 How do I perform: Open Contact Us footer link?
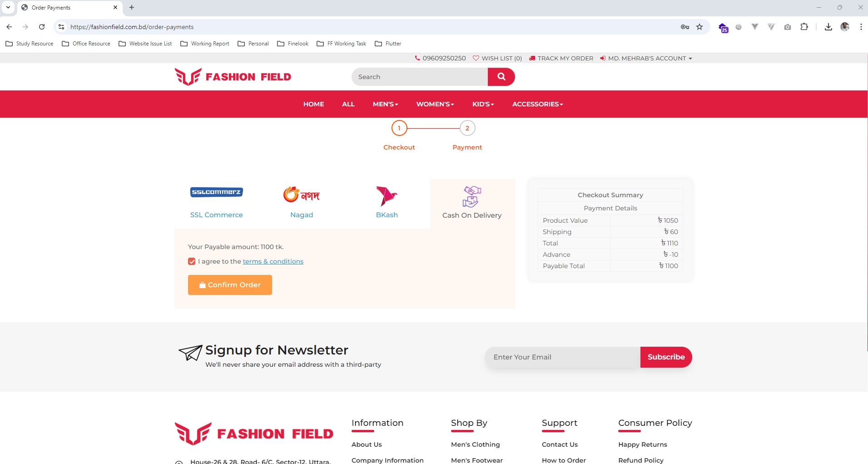560,444
